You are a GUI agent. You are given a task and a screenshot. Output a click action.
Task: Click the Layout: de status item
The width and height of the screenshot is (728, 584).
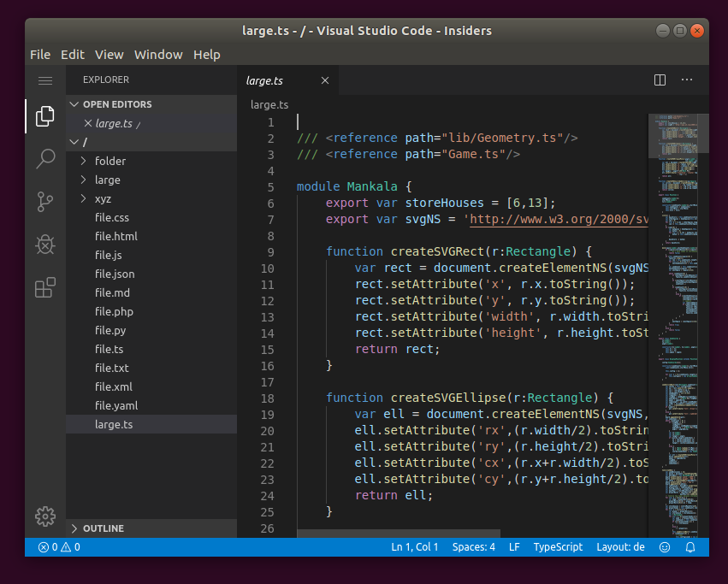tap(620, 547)
